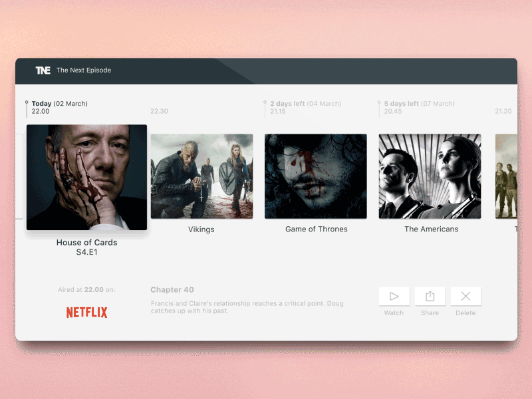Click the Delete label text

click(465, 313)
